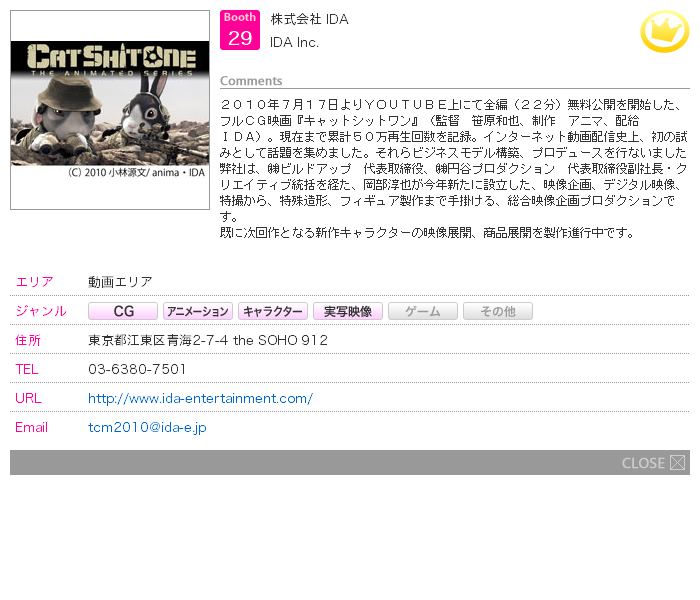Click the tcm2010@ida-e.jp email link
Viewport: 700px width, 600px height.
(147, 427)
